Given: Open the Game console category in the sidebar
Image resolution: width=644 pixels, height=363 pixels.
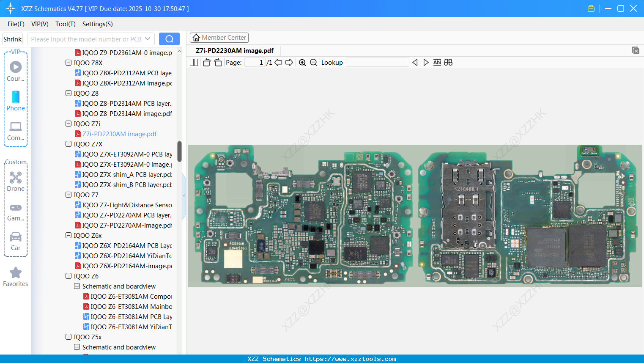Looking at the screenshot, I should pyautogui.click(x=16, y=212).
